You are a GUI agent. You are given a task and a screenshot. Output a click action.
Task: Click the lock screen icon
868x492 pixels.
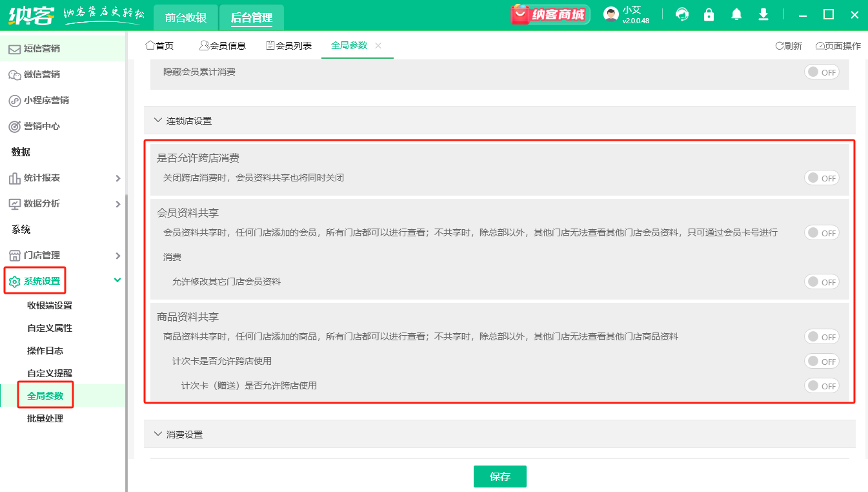(x=709, y=14)
